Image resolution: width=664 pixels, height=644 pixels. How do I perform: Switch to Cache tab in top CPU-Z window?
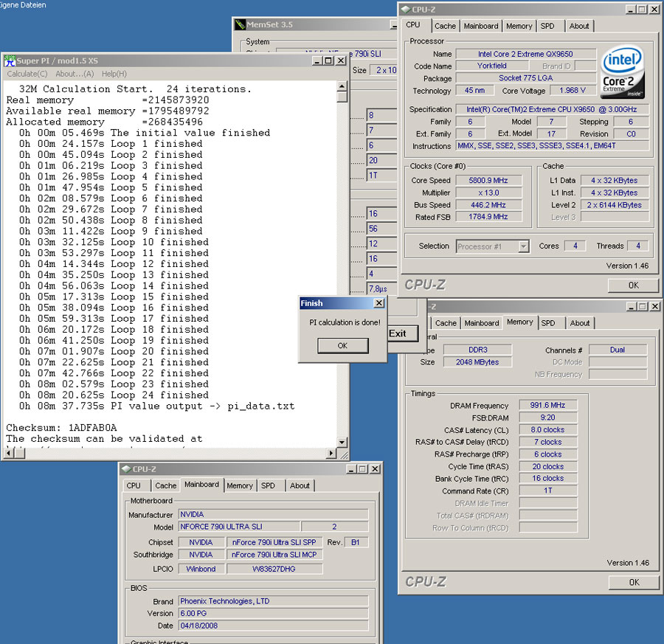(x=445, y=26)
